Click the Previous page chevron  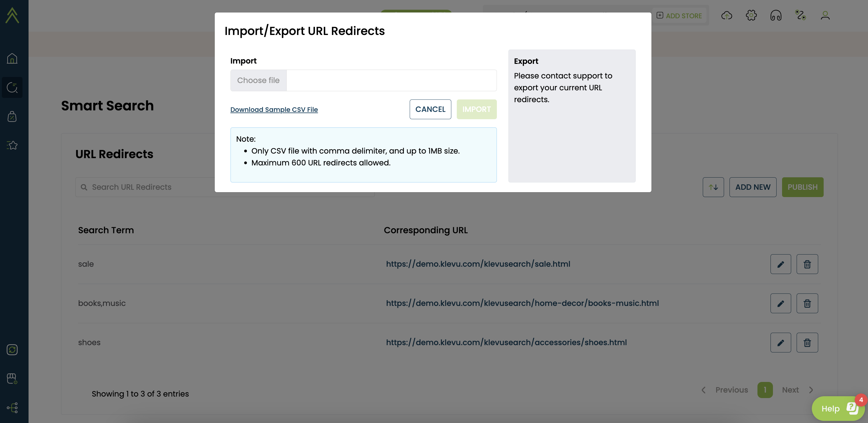pos(704,390)
